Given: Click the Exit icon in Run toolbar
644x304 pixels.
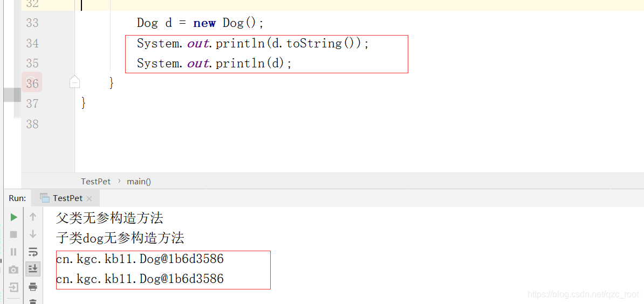Looking at the screenshot, I should pos(13,287).
